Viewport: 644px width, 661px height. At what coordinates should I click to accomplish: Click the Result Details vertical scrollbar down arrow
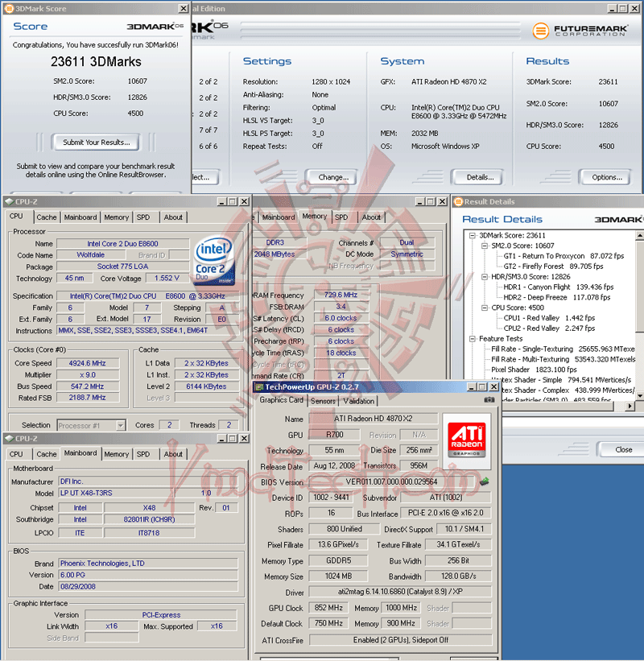(x=640, y=396)
